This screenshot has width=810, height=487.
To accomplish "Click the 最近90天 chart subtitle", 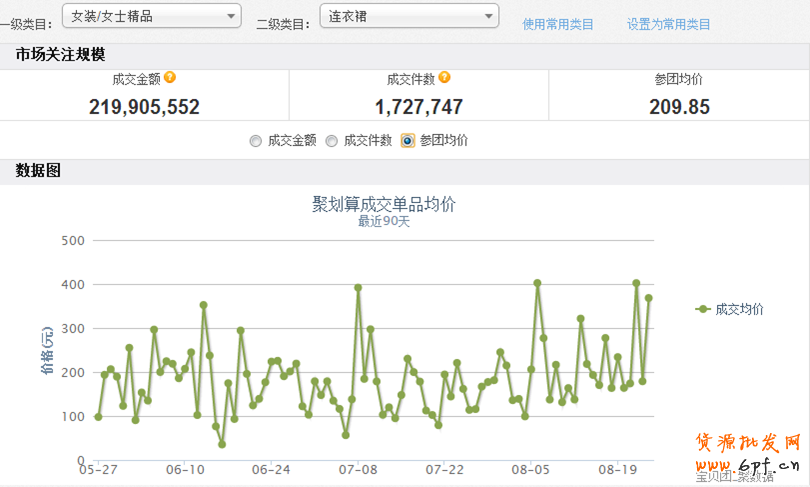I will pos(384,222).
